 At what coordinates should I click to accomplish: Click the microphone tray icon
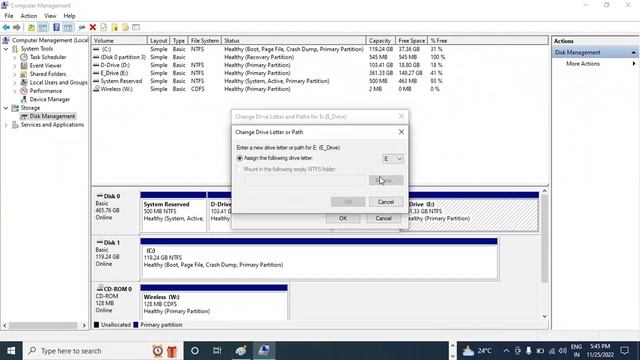529,351
